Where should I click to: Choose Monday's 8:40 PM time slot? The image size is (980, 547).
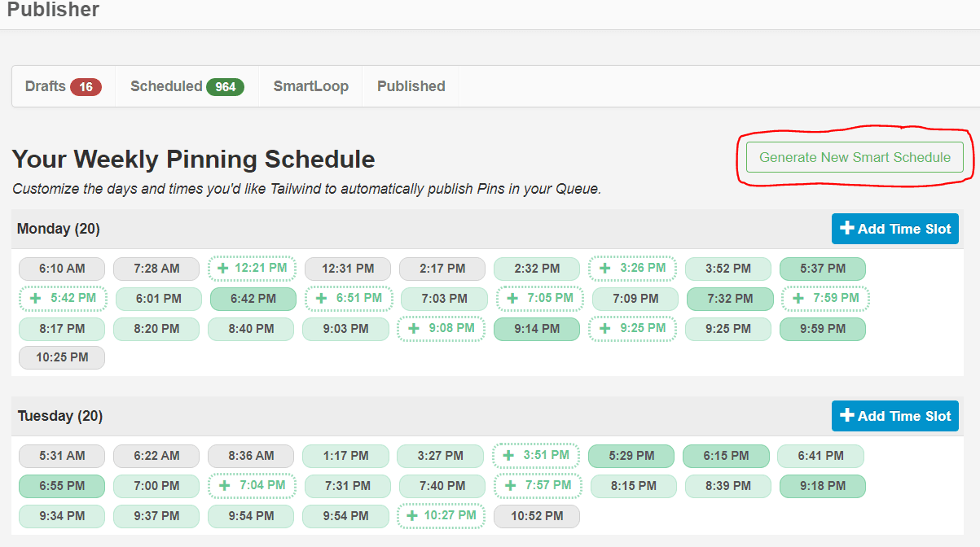tap(251, 329)
